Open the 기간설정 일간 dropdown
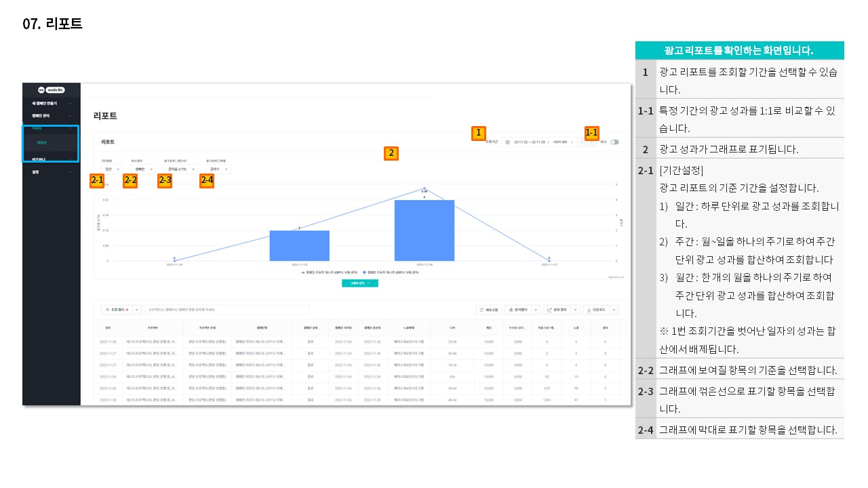Screen dimensions: 868x488 point(111,169)
